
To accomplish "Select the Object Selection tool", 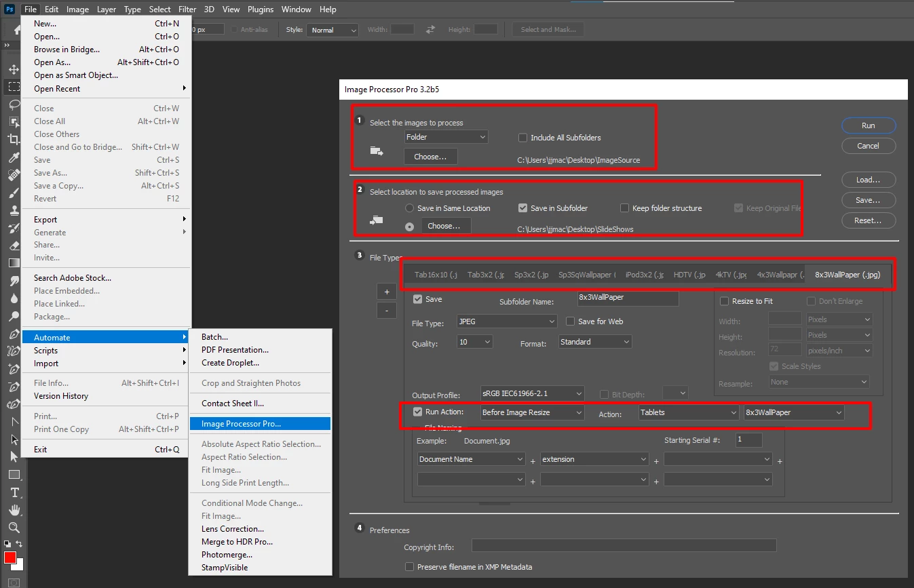I will [x=14, y=122].
